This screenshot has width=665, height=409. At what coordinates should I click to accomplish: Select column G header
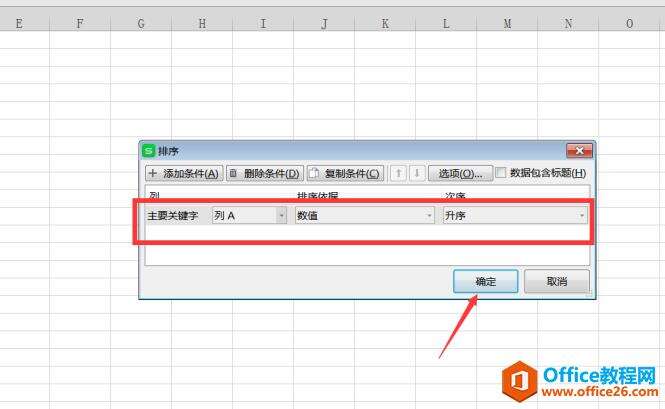(141, 24)
